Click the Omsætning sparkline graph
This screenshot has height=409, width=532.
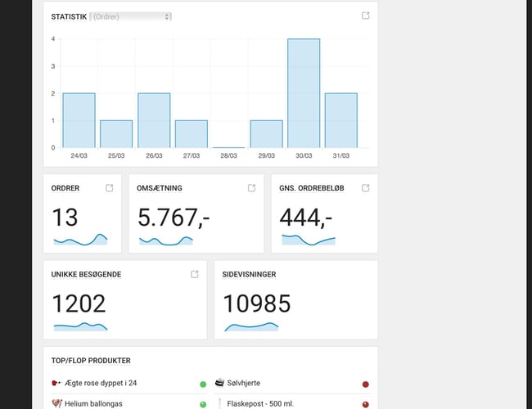(x=165, y=240)
